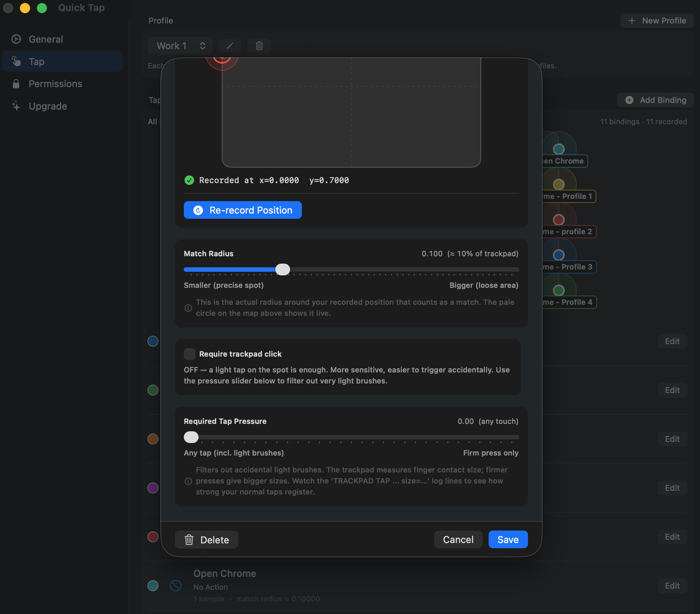Image resolution: width=700 pixels, height=614 pixels.
Task: Click the orange binding color swatch in list
Action: 153,439
